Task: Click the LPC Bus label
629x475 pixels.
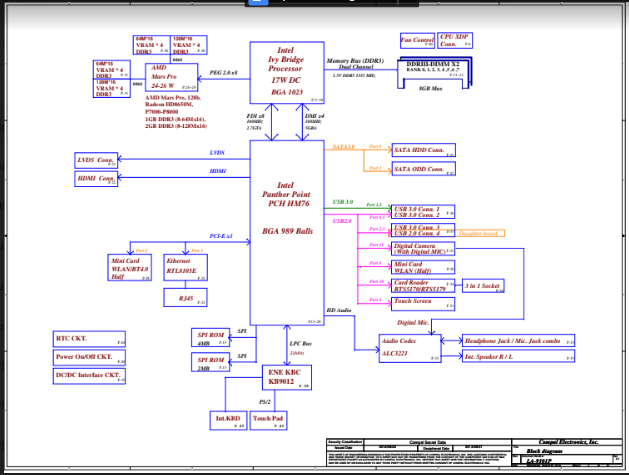Action: (300, 344)
